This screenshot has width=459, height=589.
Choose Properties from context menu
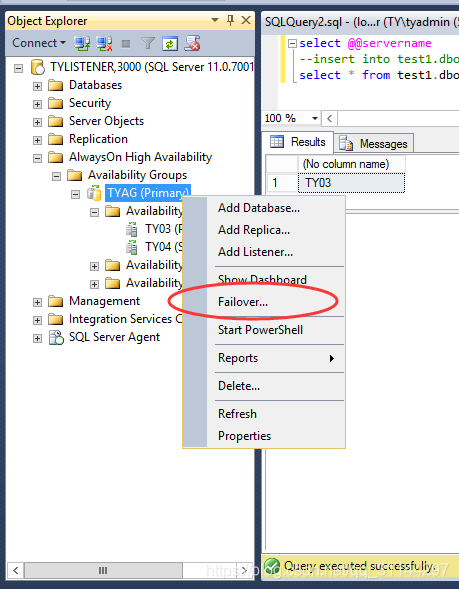tap(264, 436)
